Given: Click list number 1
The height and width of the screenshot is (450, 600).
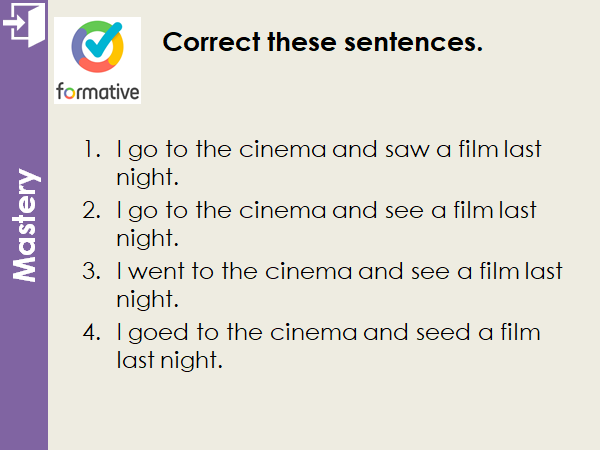Looking at the screenshot, I should click(x=92, y=151).
